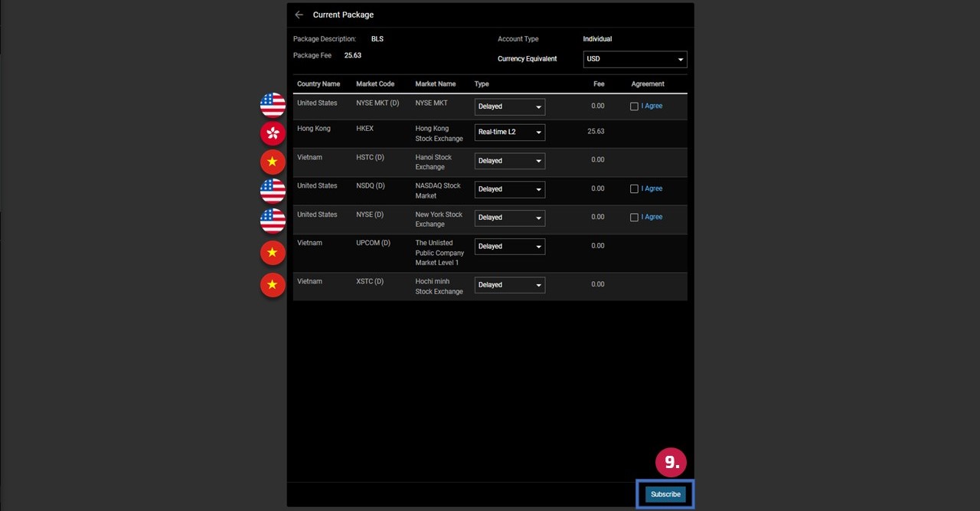Click the Current Package title
980x511 pixels.
pyautogui.click(x=343, y=15)
